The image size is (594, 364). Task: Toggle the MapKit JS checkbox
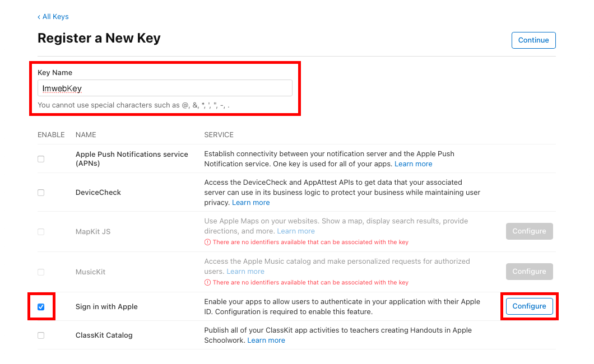41,232
